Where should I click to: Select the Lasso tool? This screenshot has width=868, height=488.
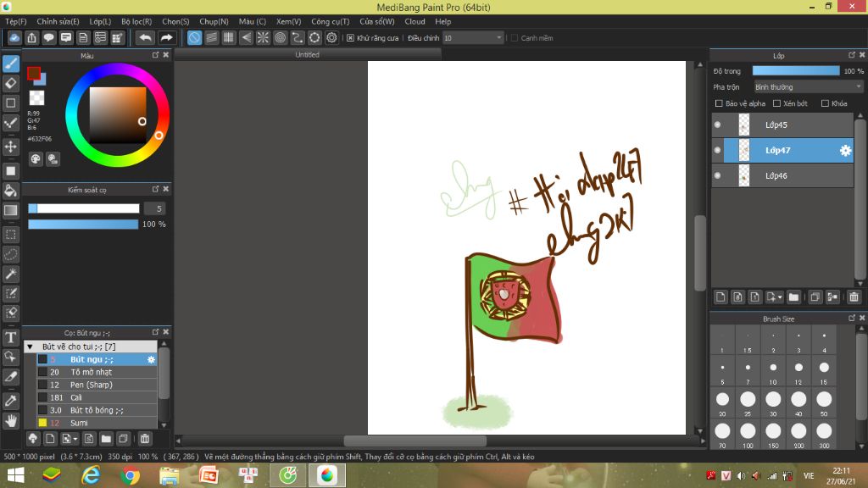11,254
